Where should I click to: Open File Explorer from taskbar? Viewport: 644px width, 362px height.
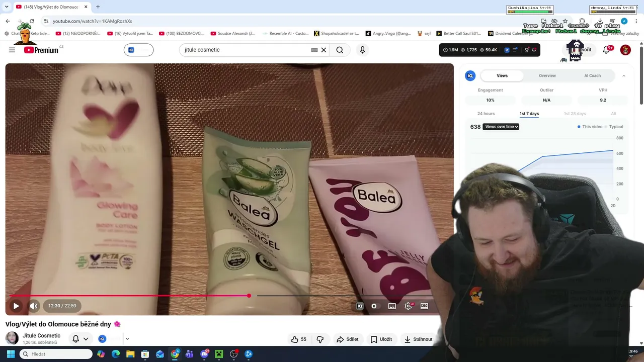pos(130,354)
